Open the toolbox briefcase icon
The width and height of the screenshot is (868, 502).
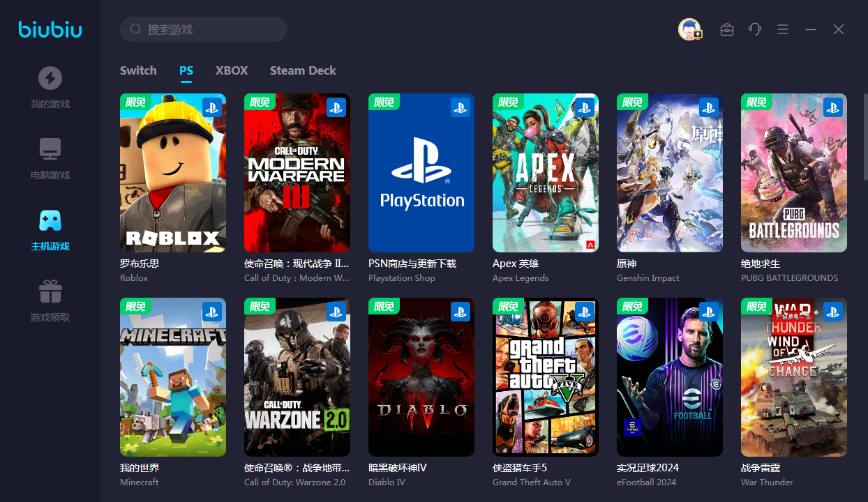727,29
